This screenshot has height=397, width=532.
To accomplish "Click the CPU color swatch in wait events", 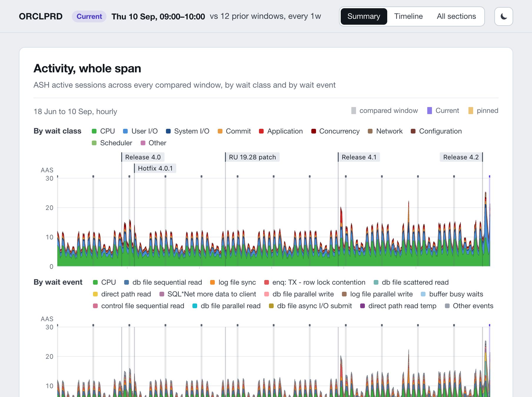I will (95, 282).
